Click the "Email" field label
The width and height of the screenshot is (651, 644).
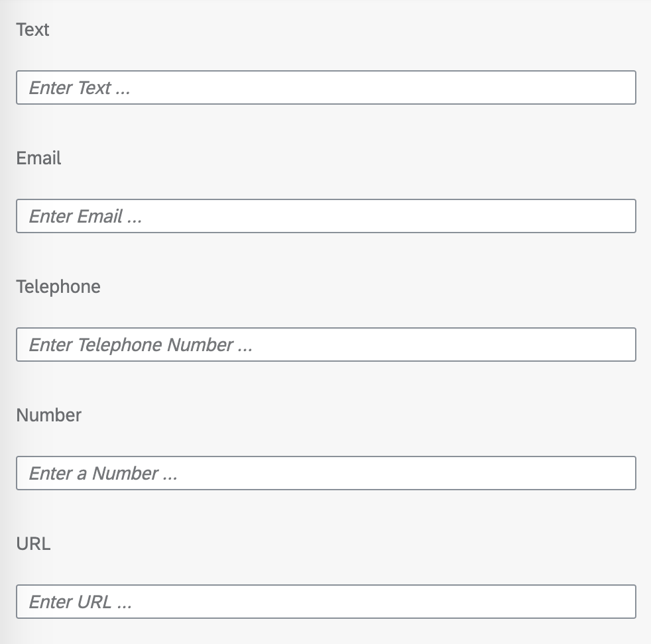click(38, 158)
